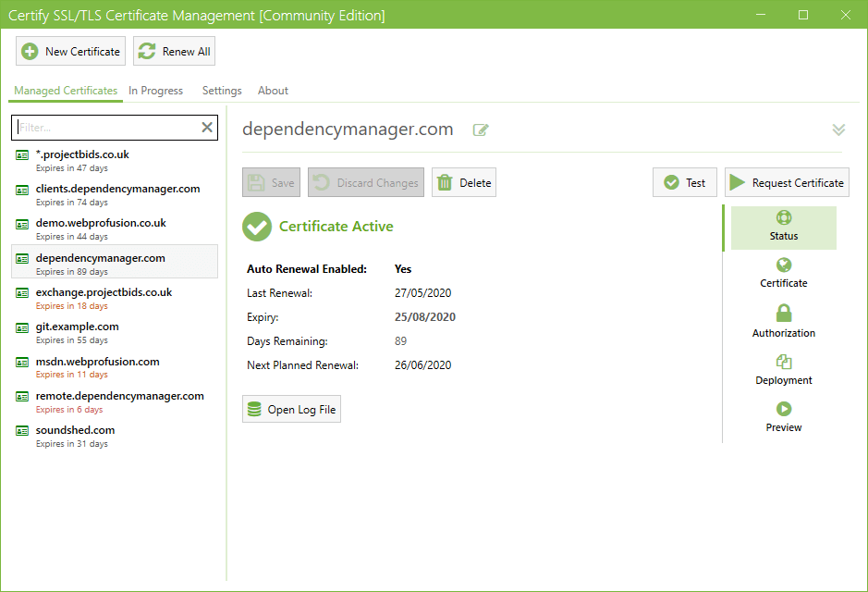Click the certificate icon for soundshed.com
This screenshot has height=592, width=868.
(22, 431)
